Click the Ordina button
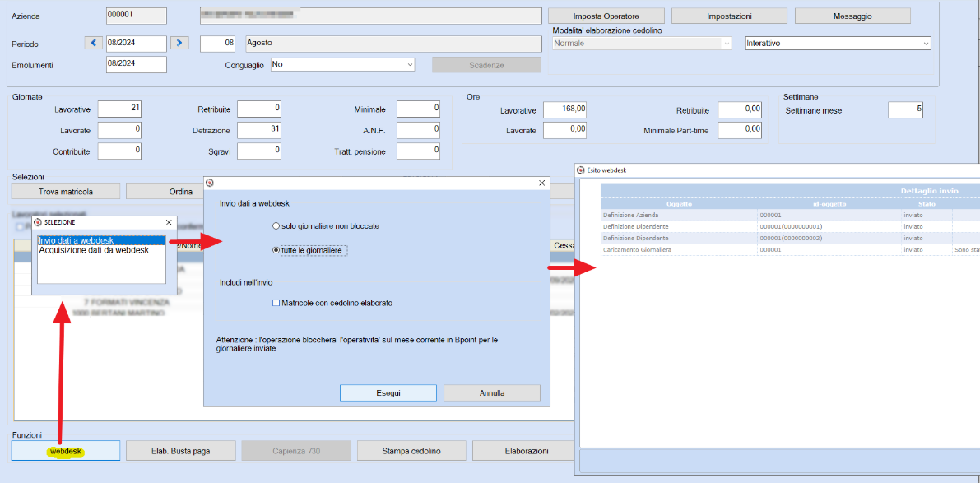This screenshot has height=483, width=980. (165, 192)
